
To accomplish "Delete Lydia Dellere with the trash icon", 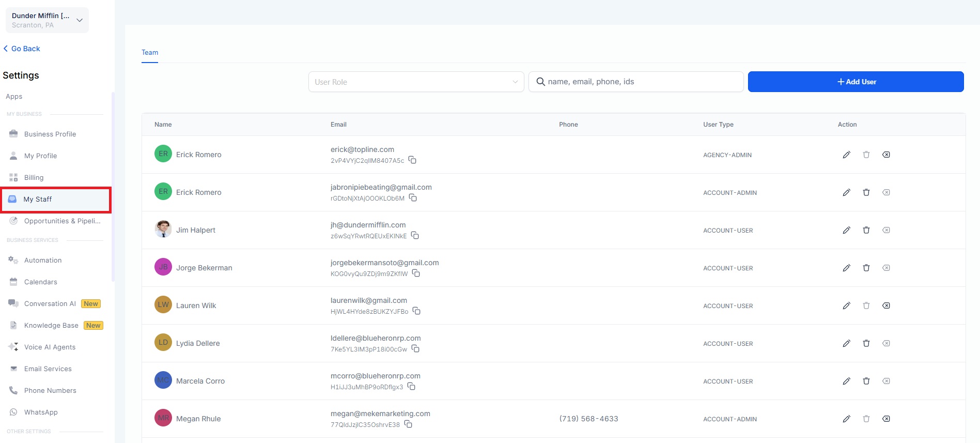I will click(x=866, y=343).
